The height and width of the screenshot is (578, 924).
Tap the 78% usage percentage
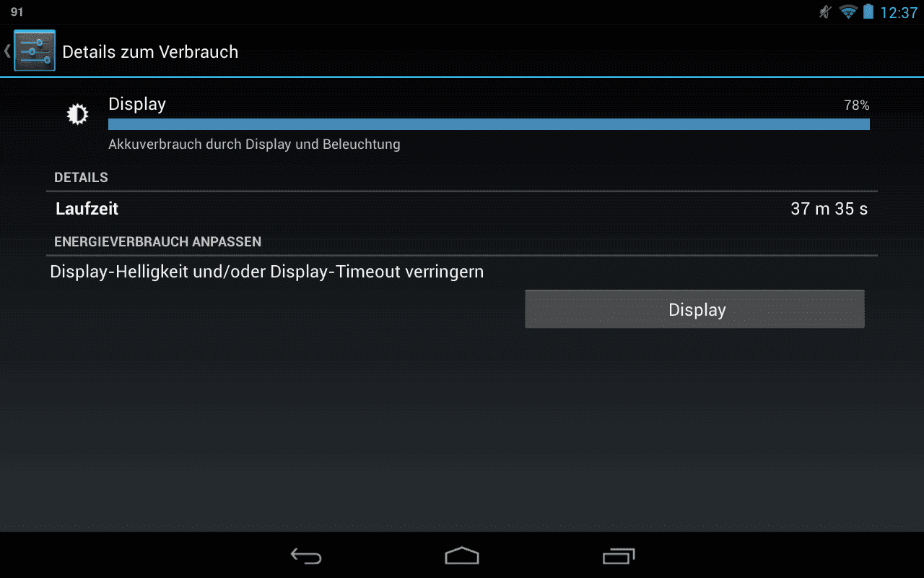coord(857,105)
